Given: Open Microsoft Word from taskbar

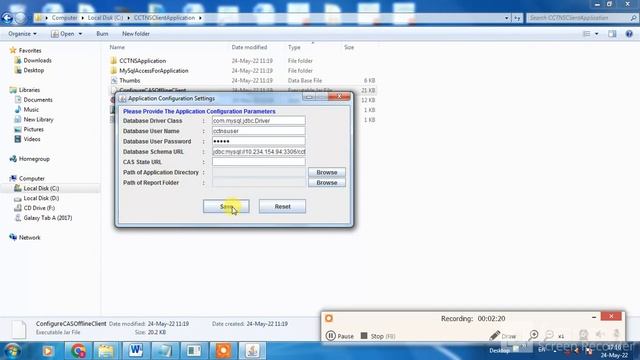Looking at the screenshot, I should 136,351.
